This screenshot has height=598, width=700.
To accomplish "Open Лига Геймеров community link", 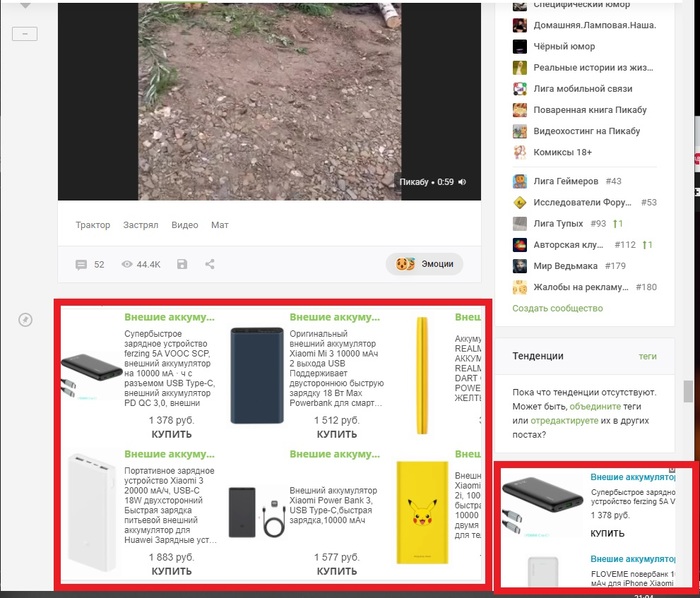I will pos(566,181).
